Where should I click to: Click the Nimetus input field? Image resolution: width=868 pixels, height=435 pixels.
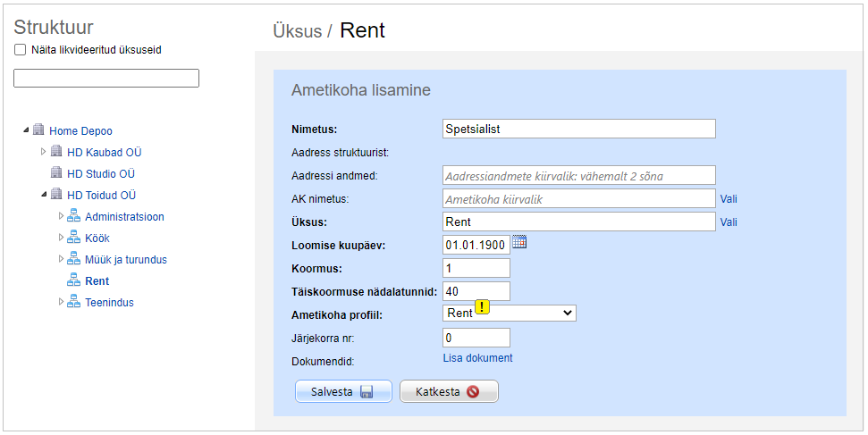coord(578,130)
